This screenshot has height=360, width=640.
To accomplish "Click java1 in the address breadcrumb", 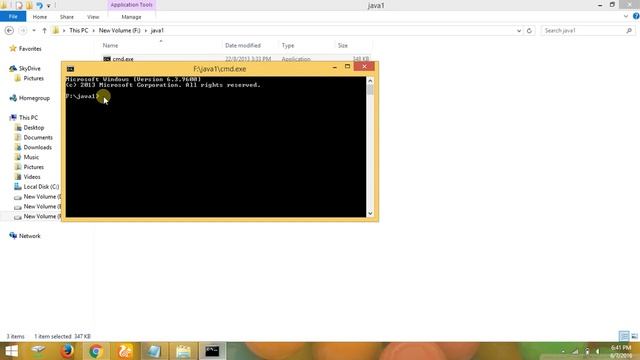I will coord(157,31).
